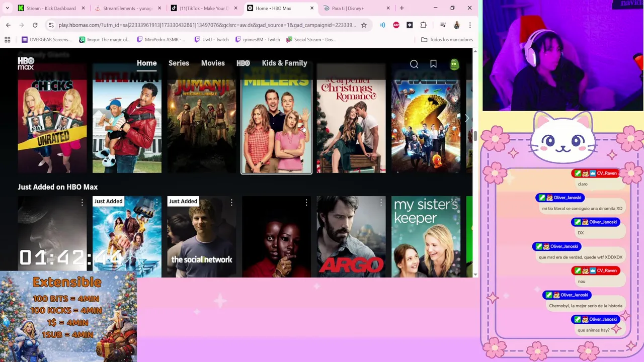Screen dimensions: 644x362
Task: Open the tab search dropdown arrow
Action: tap(7, 8)
